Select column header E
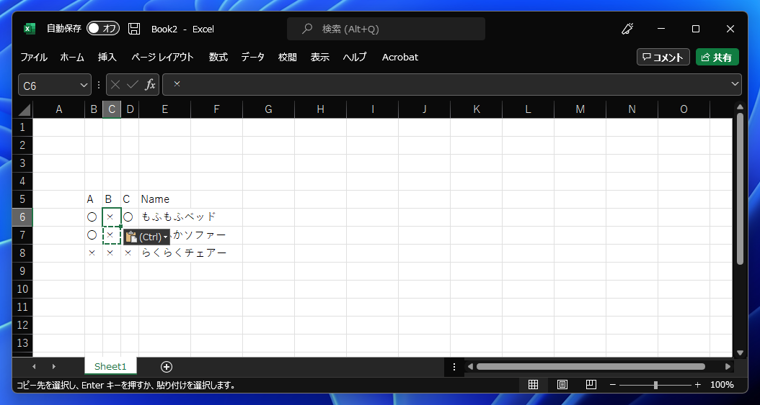The height and width of the screenshot is (405, 760). coord(165,110)
